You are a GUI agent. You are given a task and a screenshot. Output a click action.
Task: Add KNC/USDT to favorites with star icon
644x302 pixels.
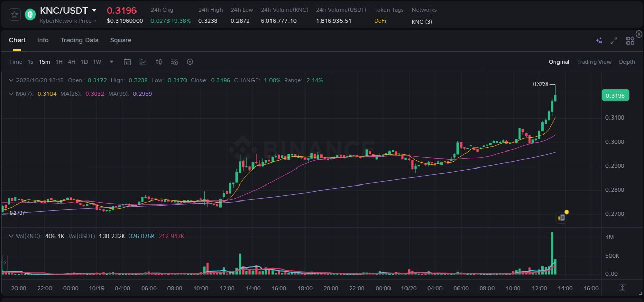click(14, 15)
